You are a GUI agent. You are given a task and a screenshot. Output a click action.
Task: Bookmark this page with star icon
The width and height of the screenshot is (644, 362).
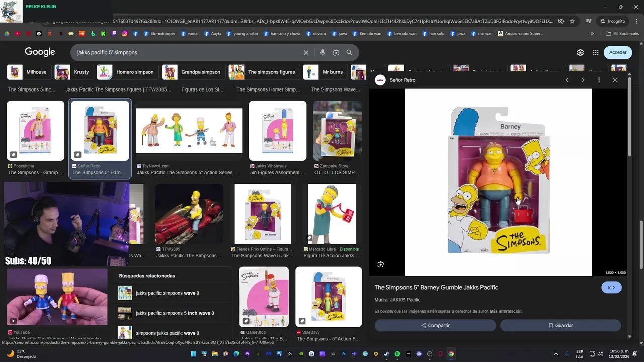(x=572, y=21)
